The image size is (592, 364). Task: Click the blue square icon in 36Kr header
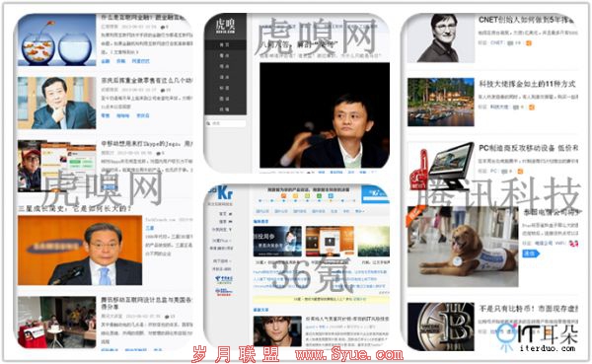[x=331, y=196]
